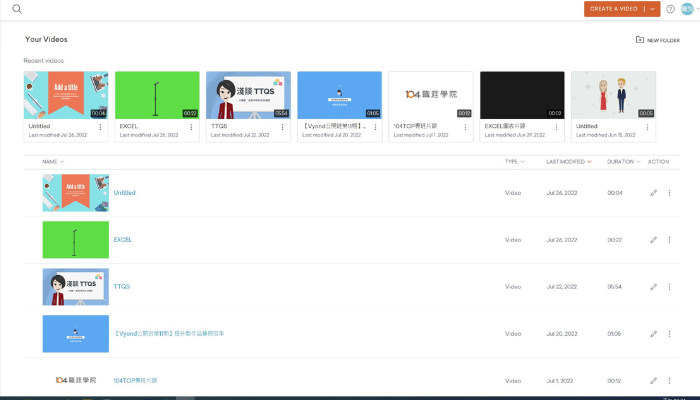
Task: Open more options for 104TOP row
Action: click(668, 381)
